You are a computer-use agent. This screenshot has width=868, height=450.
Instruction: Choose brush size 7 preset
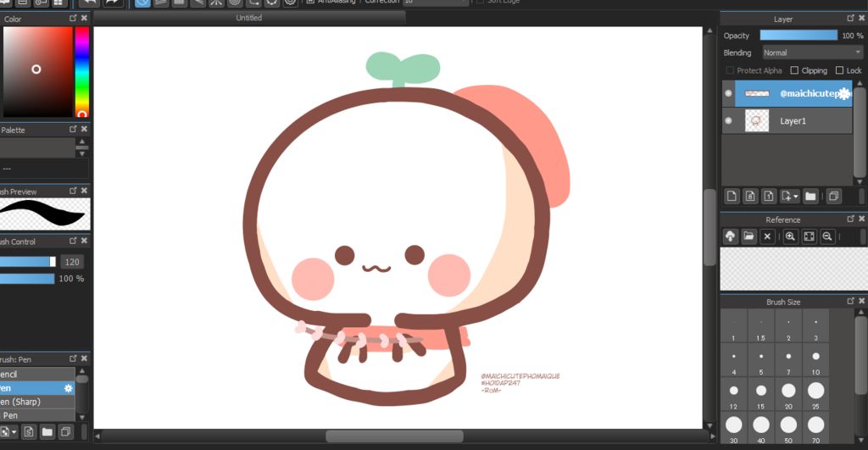tap(788, 361)
